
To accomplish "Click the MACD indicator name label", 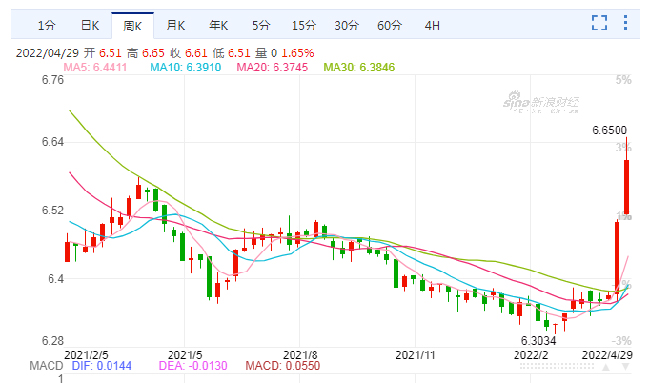I will point(46,366).
